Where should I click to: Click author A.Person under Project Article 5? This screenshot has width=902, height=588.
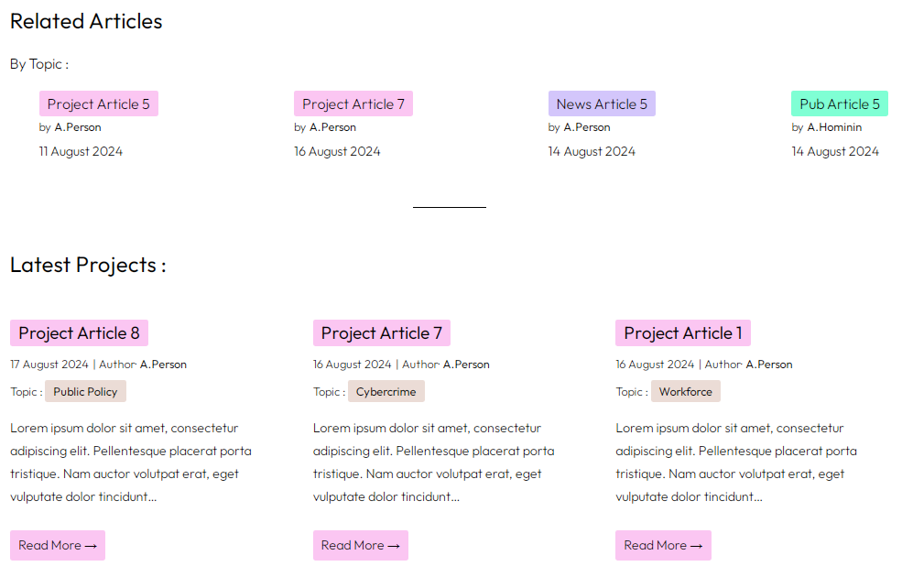point(78,127)
